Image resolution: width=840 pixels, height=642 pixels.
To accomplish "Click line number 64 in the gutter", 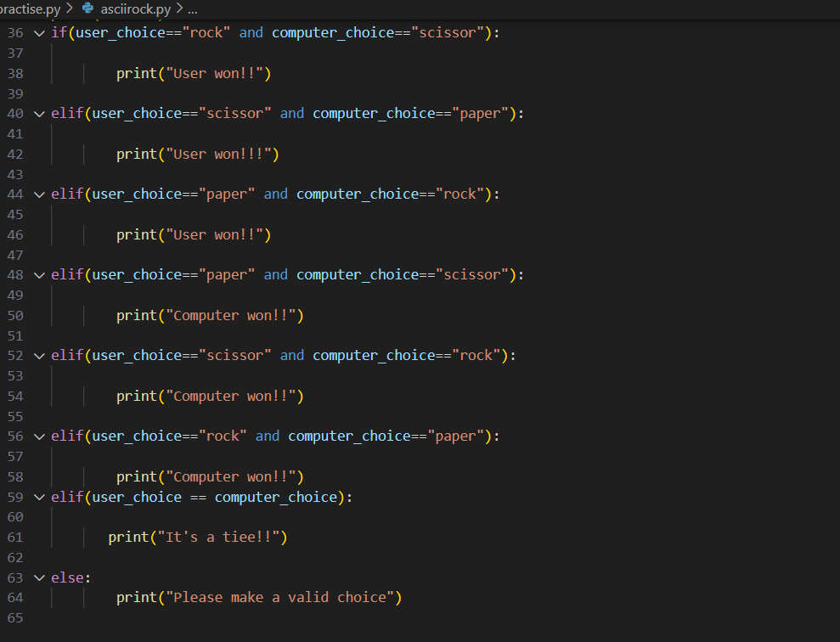I will [15, 598].
